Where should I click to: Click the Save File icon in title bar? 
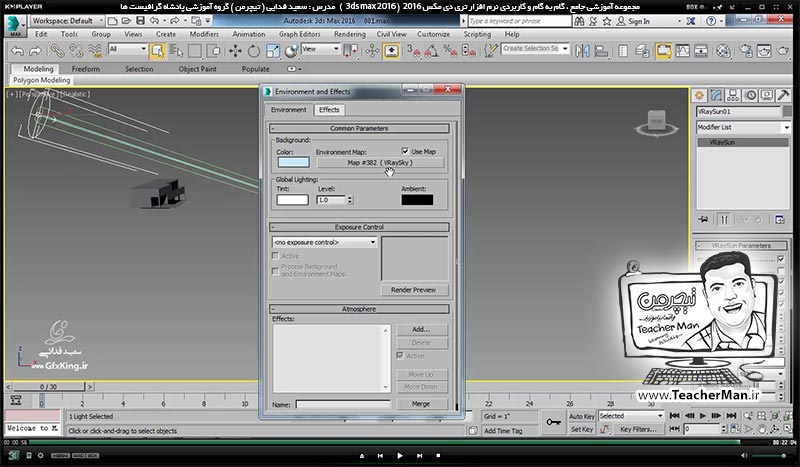coord(140,21)
